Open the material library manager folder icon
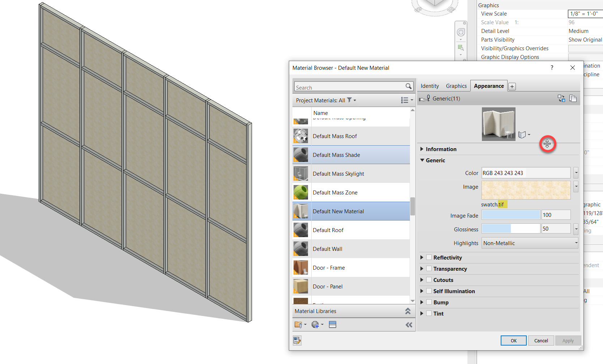 pos(299,324)
